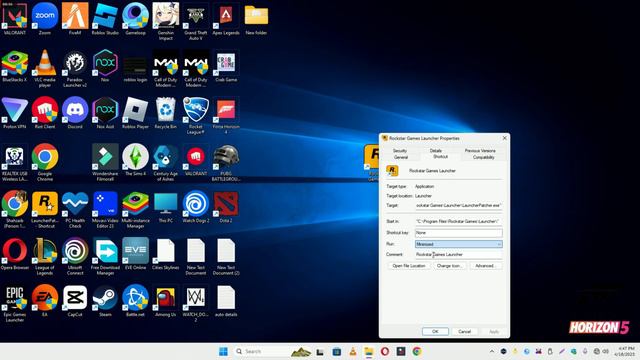640x360 pixels.
Task: Select the New folder icon on the desktop
Action: [256, 19]
